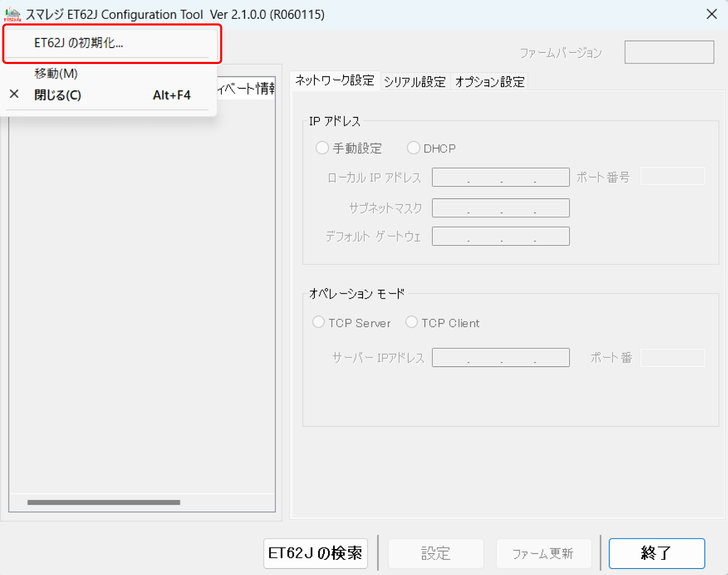Click the horizontal scrollbar in device list
Viewport: 728px width, 575px height.
point(103,502)
